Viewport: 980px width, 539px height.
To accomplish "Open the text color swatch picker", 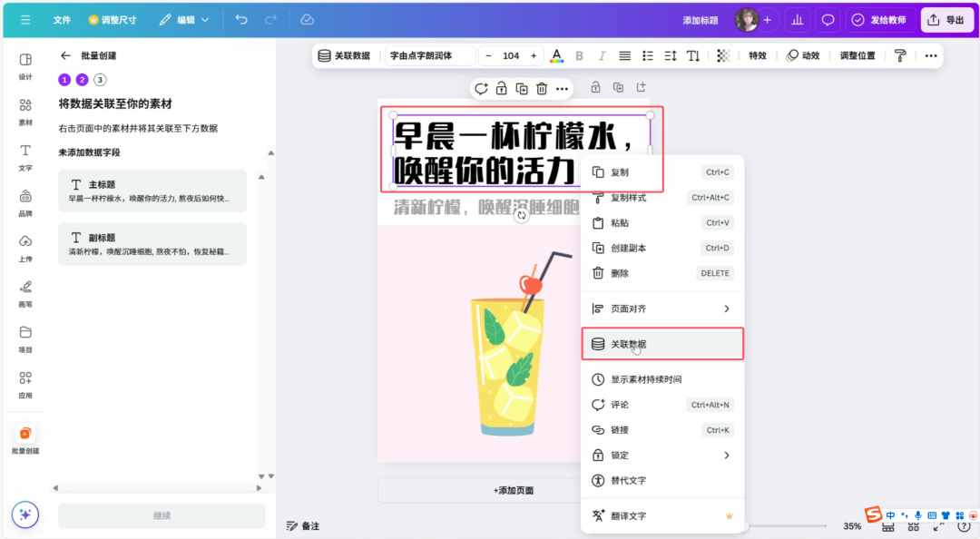I will [x=556, y=55].
